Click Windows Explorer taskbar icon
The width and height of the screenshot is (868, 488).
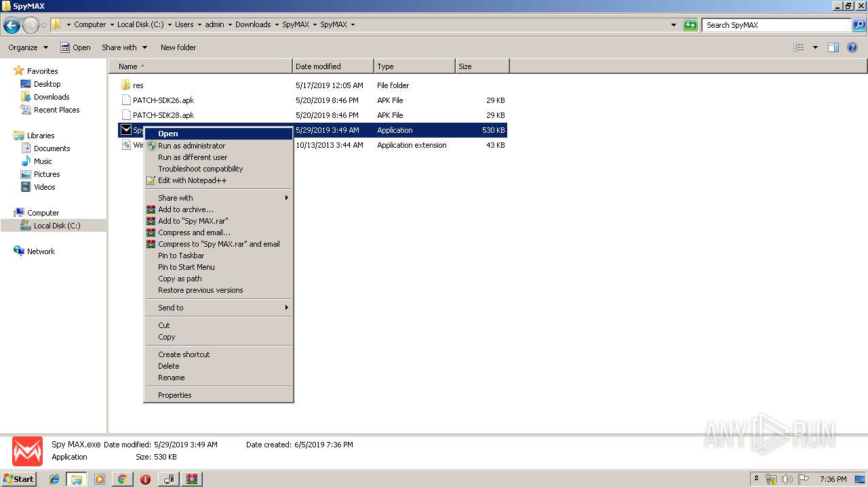coord(77,479)
